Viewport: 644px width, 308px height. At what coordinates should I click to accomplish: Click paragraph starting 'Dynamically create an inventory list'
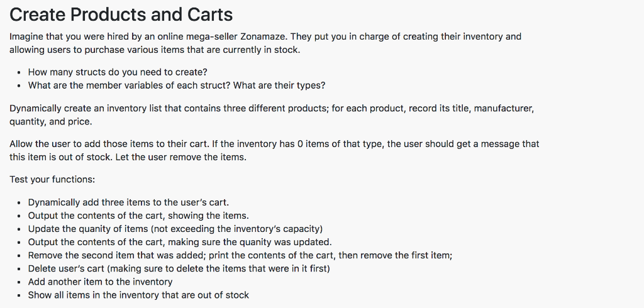pyautogui.click(x=272, y=115)
